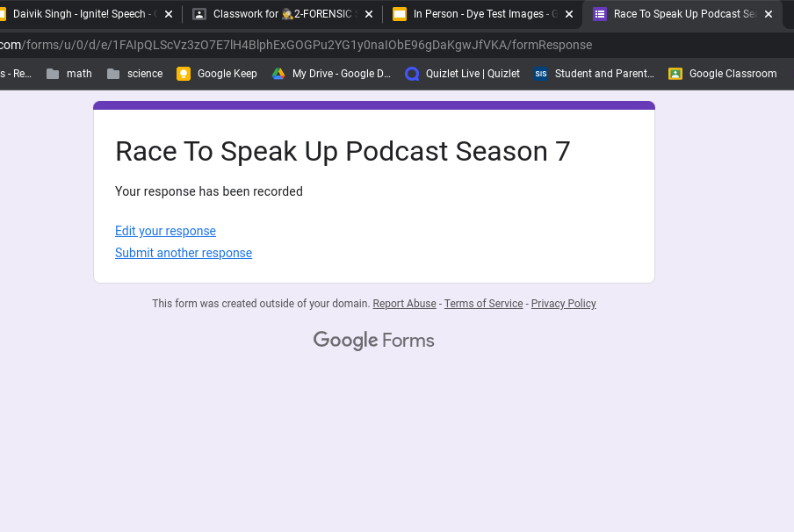Click the form title 'Race To Speak Up Podcast Season 7'

tap(343, 151)
